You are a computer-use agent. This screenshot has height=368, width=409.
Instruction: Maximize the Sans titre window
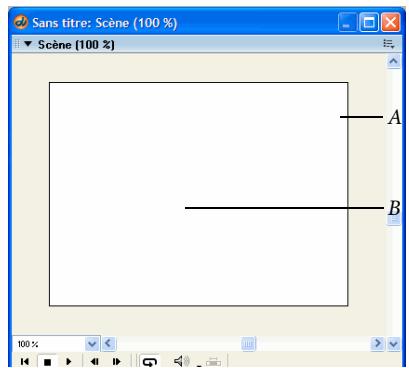[x=369, y=23]
